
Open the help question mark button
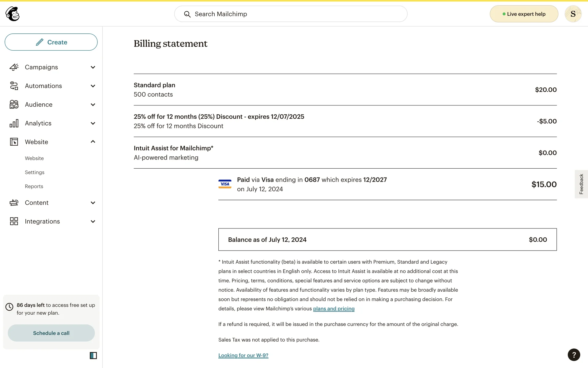point(574,355)
